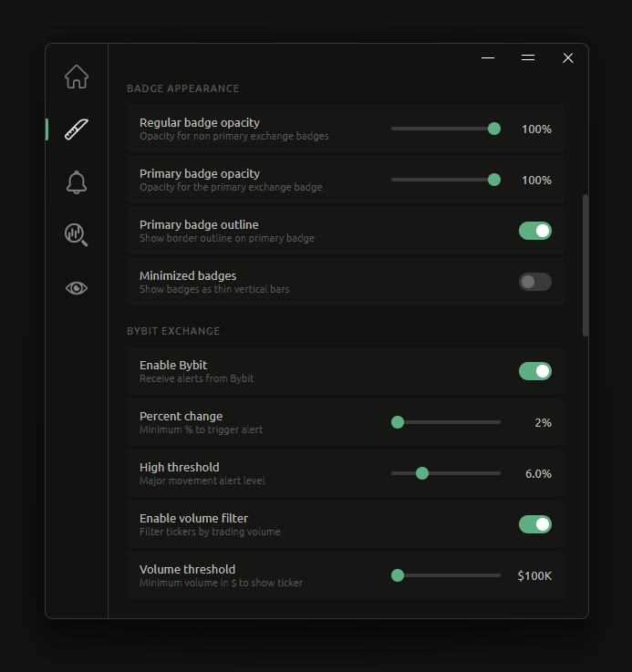The image size is (632, 672).
Task: Click the Minimized badges label
Action: coord(188,275)
